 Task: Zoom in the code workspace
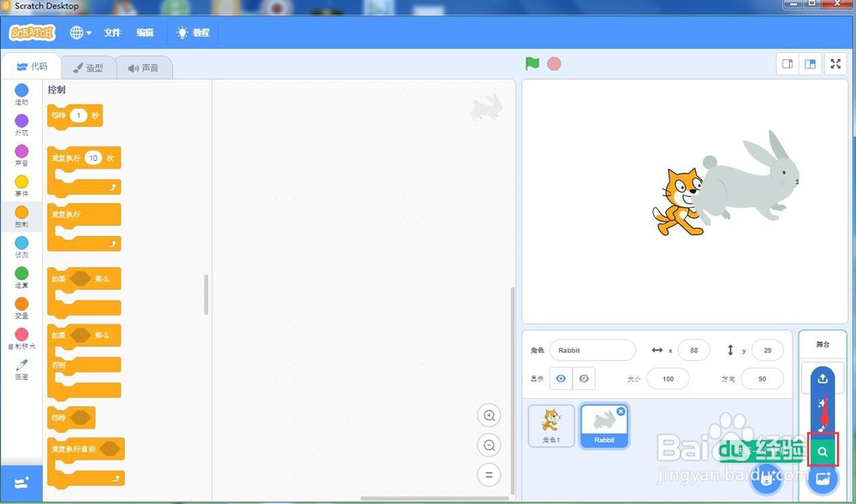pyautogui.click(x=489, y=416)
